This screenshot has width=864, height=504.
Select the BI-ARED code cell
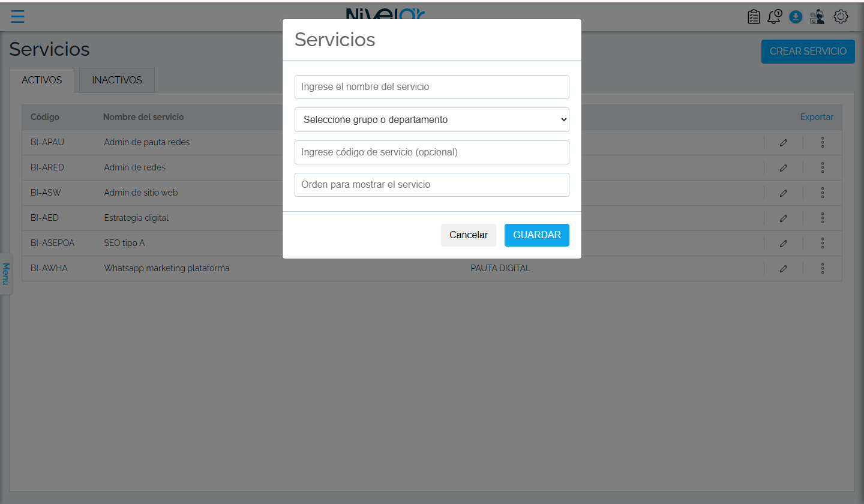click(x=47, y=167)
